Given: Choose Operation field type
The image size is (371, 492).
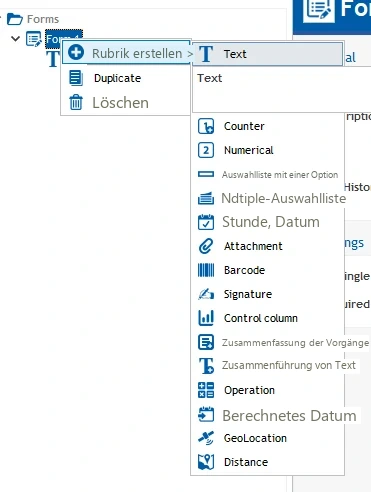Looking at the screenshot, I should click(x=249, y=390).
